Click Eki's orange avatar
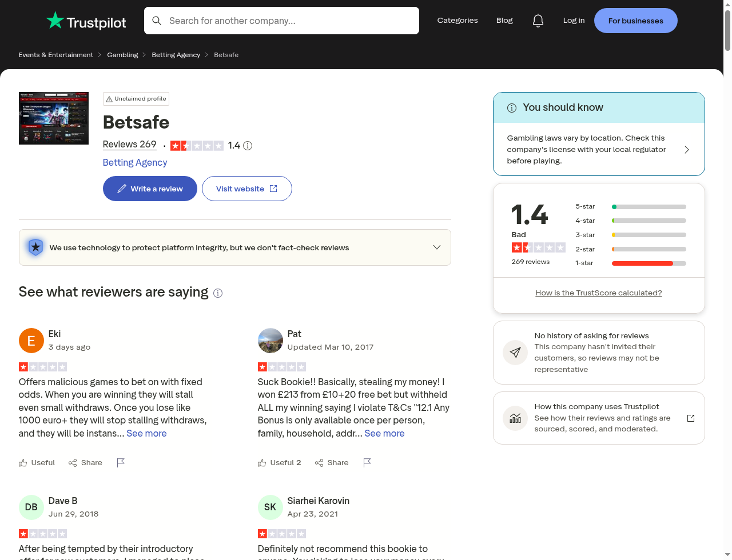The height and width of the screenshot is (560, 732). pos(31,341)
